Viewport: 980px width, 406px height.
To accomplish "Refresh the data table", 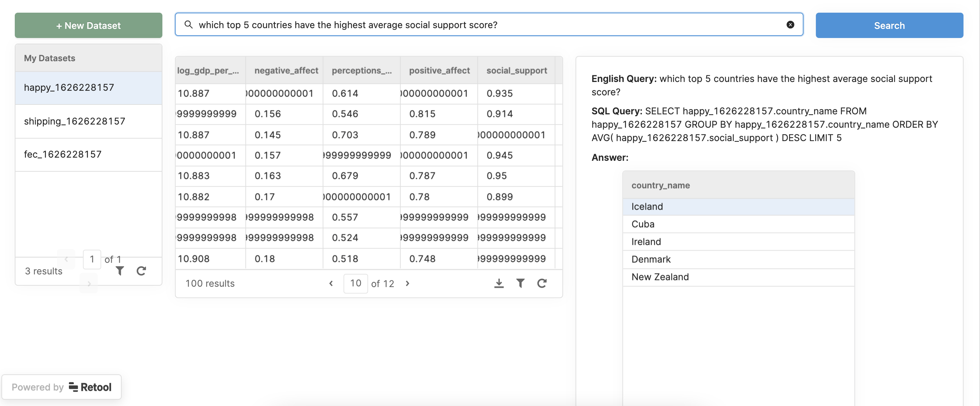I will (x=542, y=283).
